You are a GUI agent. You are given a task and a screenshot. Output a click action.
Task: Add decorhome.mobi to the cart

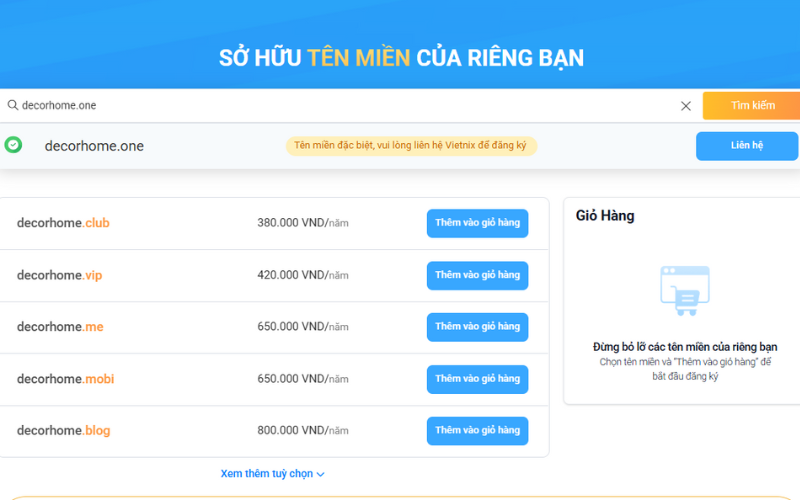(477, 379)
